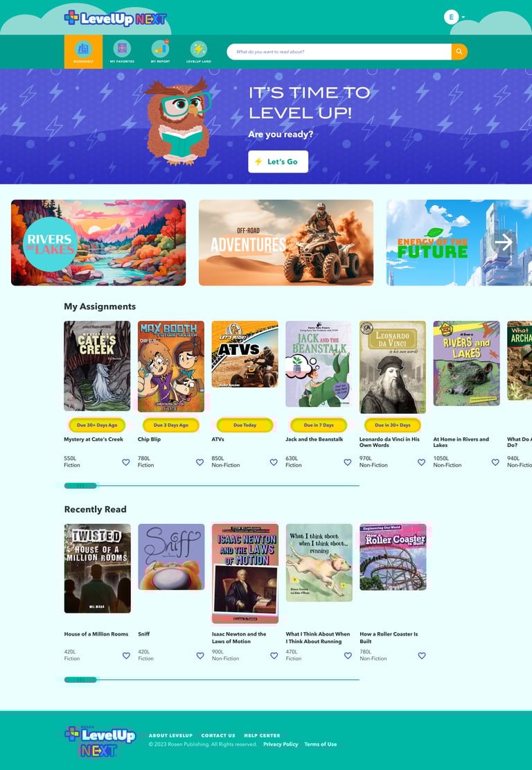Toggle heart favorite for ATVs book
Screen dimensions: 532x770
coord(274,462)
